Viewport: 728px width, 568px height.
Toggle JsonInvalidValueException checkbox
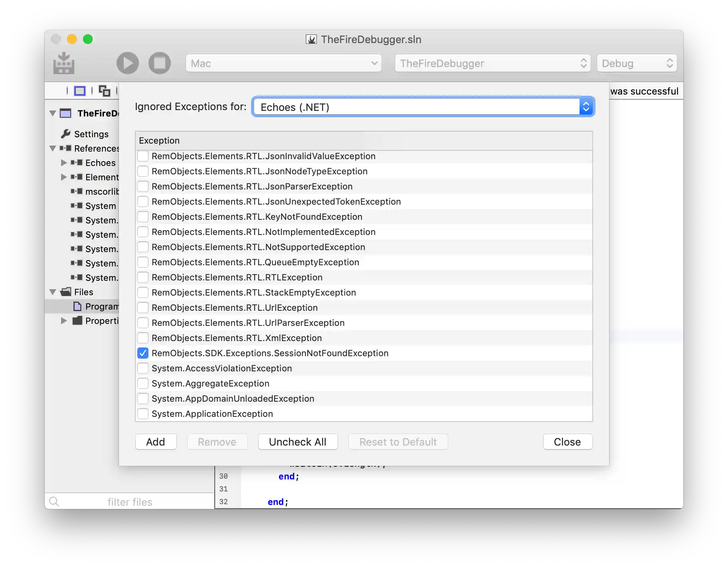[x=143, y=156]
